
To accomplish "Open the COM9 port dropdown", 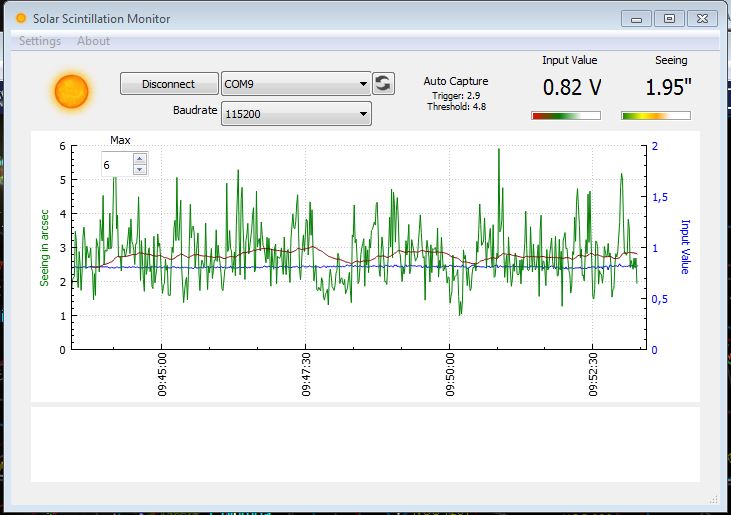I will point(296,84).
